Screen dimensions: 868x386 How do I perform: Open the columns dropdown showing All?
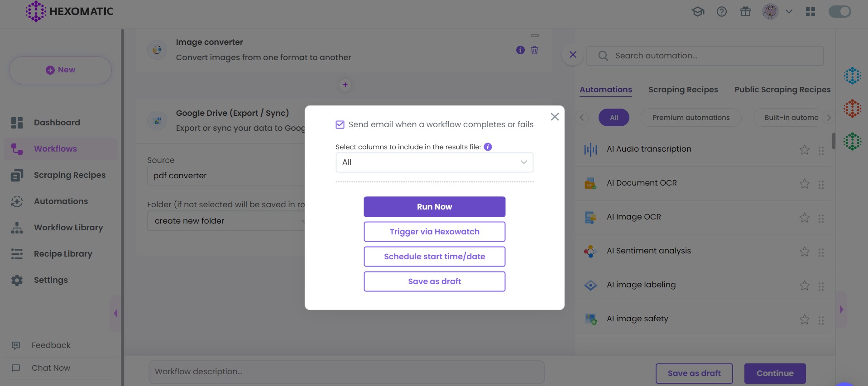click(x=434, y=162)
